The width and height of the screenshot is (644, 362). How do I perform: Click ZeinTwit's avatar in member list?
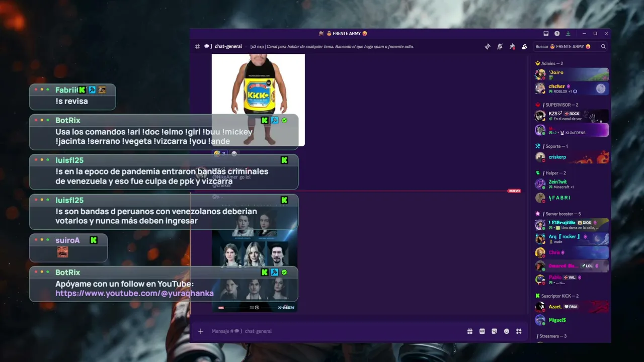[540, 184]
